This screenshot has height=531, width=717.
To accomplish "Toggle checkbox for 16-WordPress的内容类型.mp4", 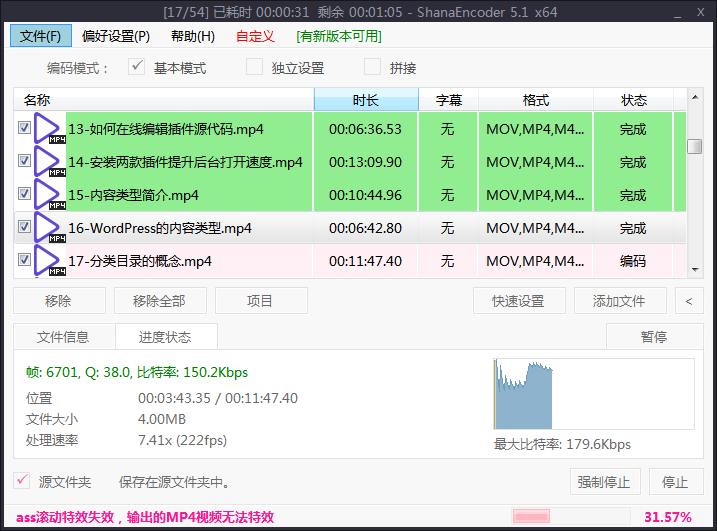I will point(24,228).
